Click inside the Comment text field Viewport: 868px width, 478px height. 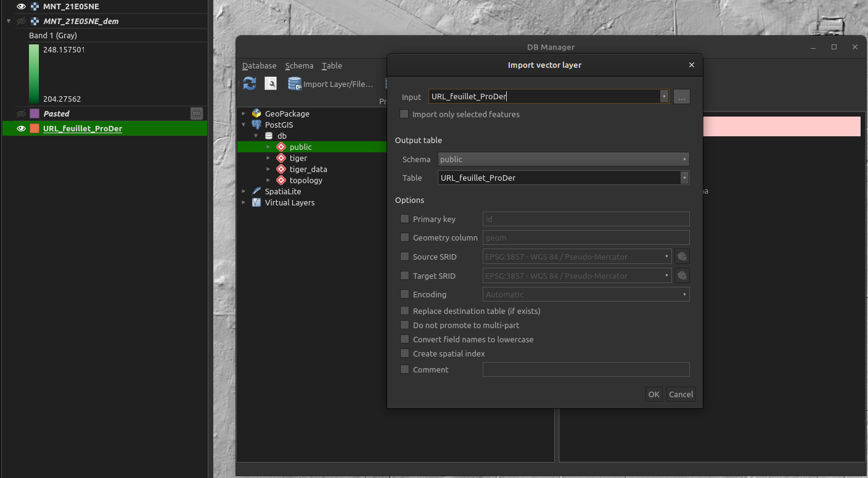pyautogui.click(x=585, y=369)
